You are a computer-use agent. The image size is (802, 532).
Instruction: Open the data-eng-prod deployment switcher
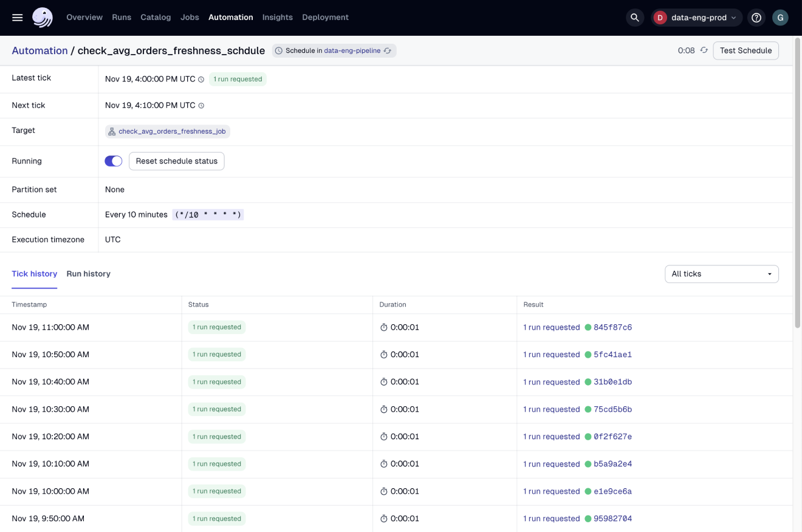click(696, 17)
